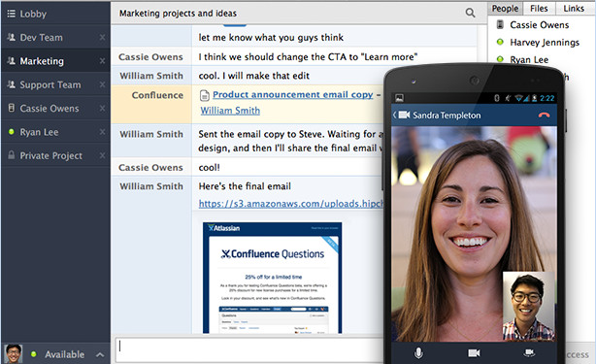Click video camera icon beside Sandra Templeton
Viewport: 596px width, 364px height.
pyautogui.click(x=404, y=115)
